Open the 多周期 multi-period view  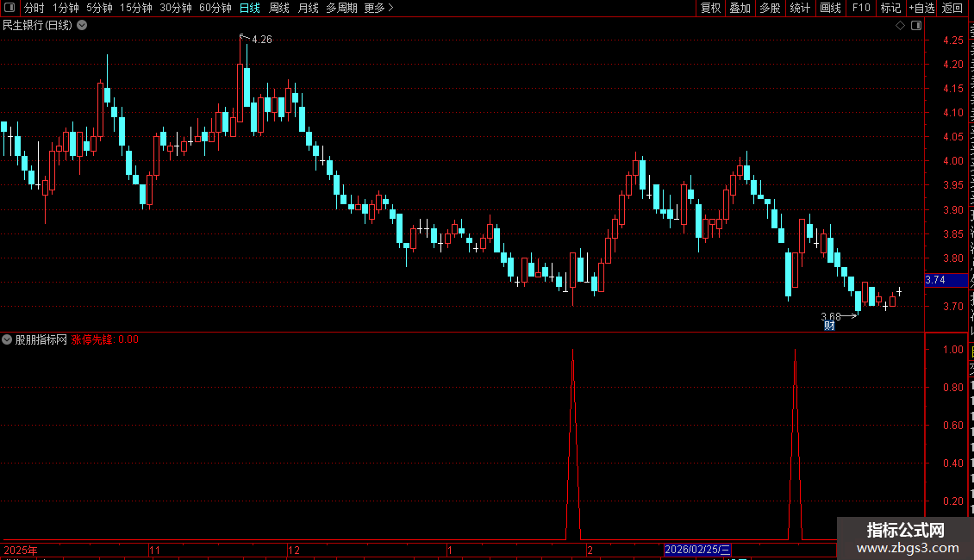click(341, 8)
